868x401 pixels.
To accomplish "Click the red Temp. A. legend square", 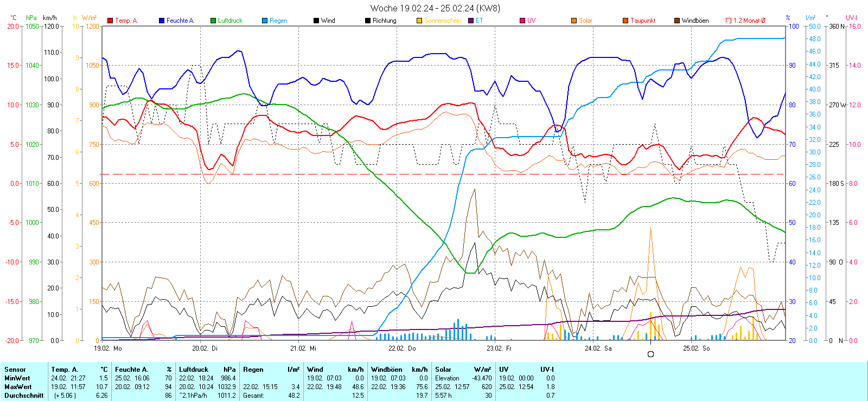I will coord(111,21).
